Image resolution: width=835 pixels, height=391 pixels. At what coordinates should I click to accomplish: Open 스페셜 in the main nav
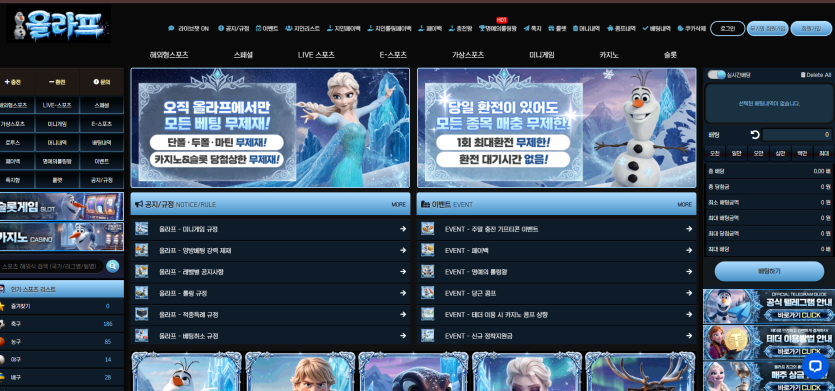click(243, 55)
